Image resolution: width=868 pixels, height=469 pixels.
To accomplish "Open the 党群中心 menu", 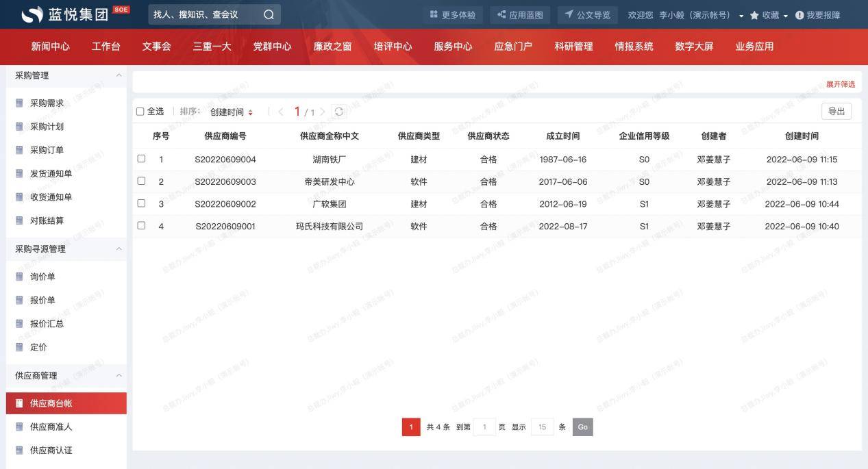I will (x=272, y=47).
